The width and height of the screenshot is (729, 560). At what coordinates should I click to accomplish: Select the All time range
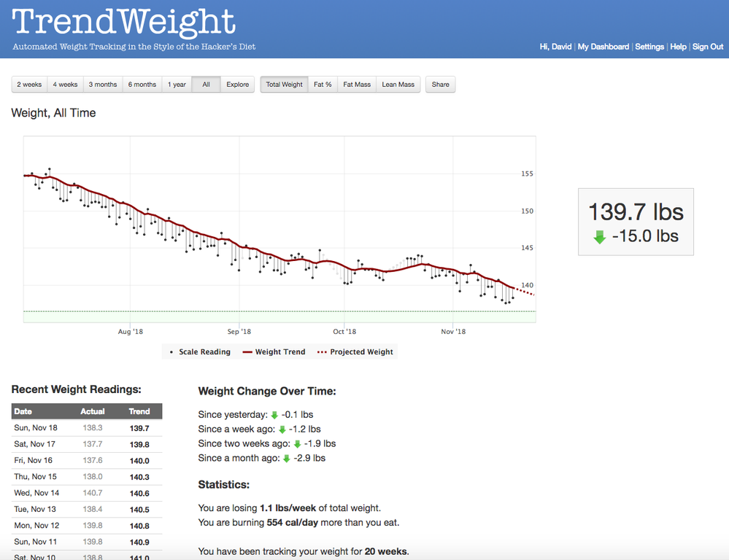[206, 85]
